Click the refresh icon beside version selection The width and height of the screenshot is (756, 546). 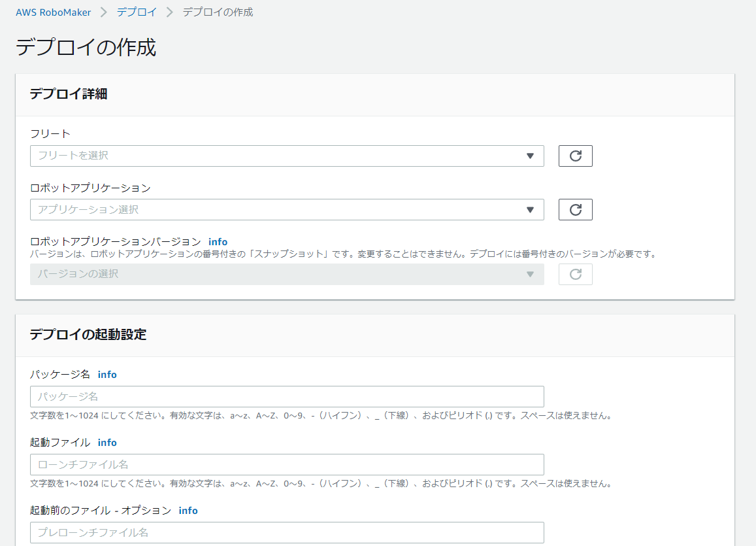point(575,274)
